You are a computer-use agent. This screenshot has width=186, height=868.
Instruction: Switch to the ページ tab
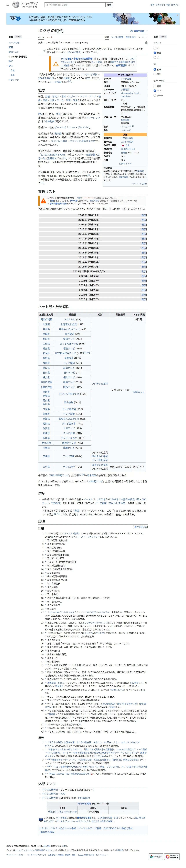pyautogui.click(x=41, y=37)
